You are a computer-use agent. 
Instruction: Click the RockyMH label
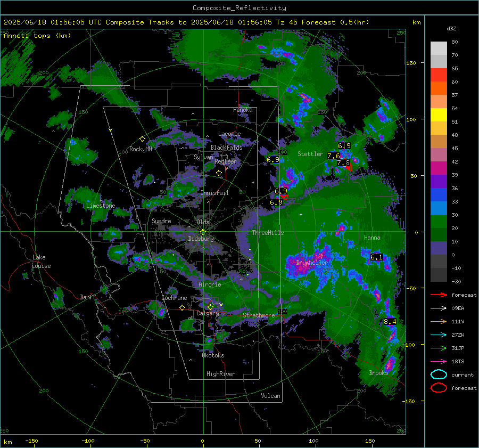[141, 149]
